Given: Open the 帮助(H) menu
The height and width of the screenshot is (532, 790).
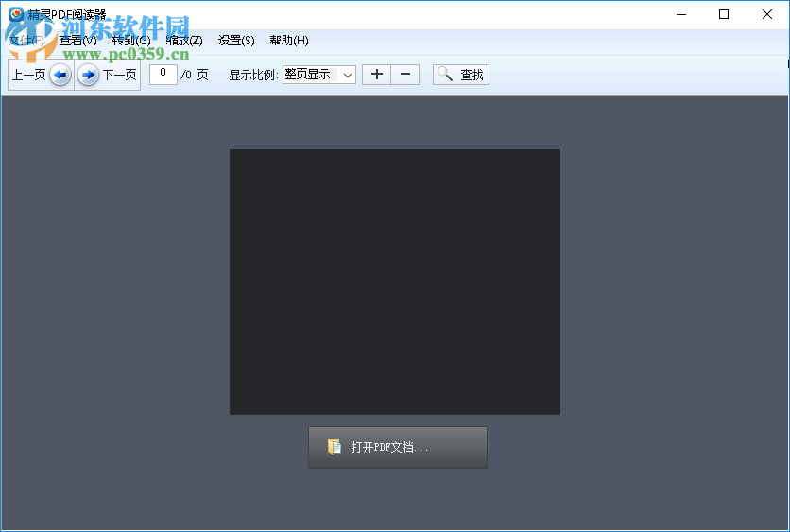Looking at the screenshot, I should click(x=289, y=41).
